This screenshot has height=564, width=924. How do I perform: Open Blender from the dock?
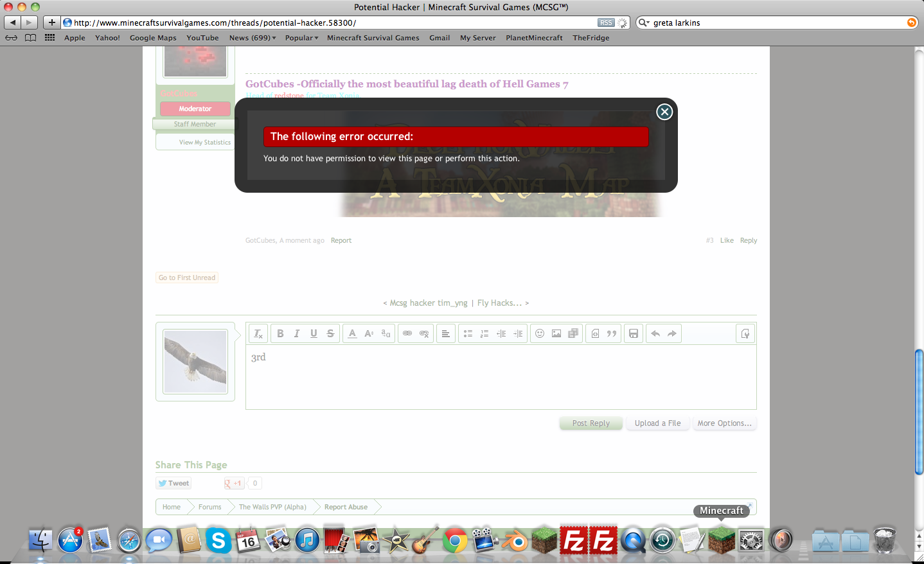tap(515, 541)
